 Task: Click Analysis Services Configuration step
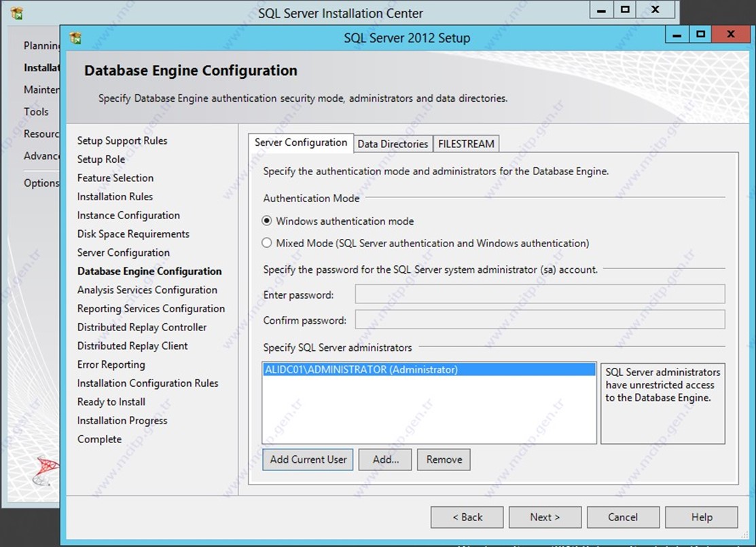[x=147, y=290]
